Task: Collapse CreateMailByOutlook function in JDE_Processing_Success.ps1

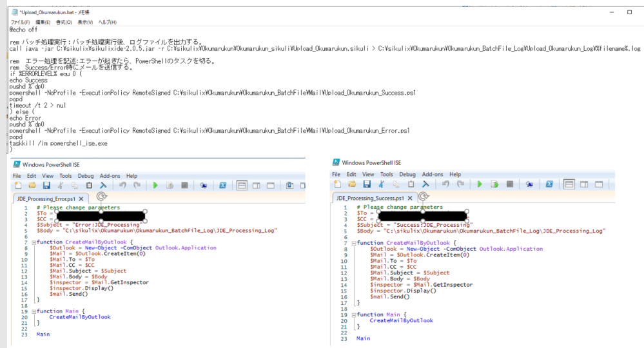Action: point(354,244)
